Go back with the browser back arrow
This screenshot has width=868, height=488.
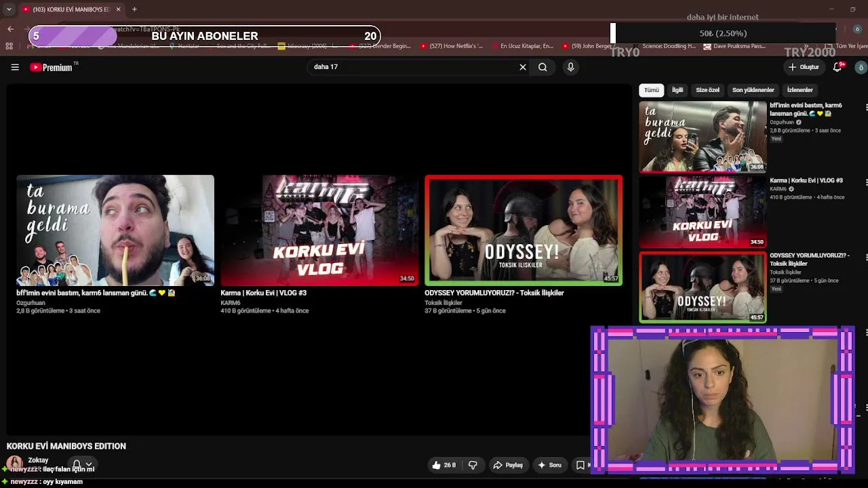point(10,29)
